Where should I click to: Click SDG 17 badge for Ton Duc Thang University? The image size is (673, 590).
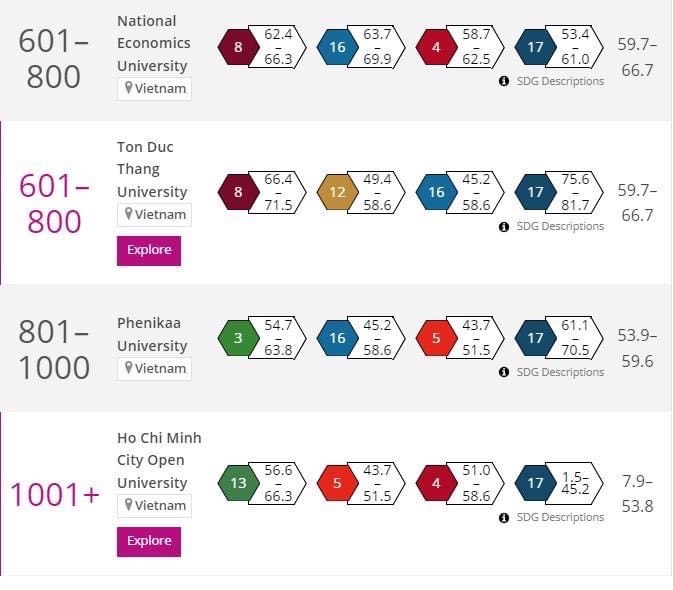click(535, 193)
